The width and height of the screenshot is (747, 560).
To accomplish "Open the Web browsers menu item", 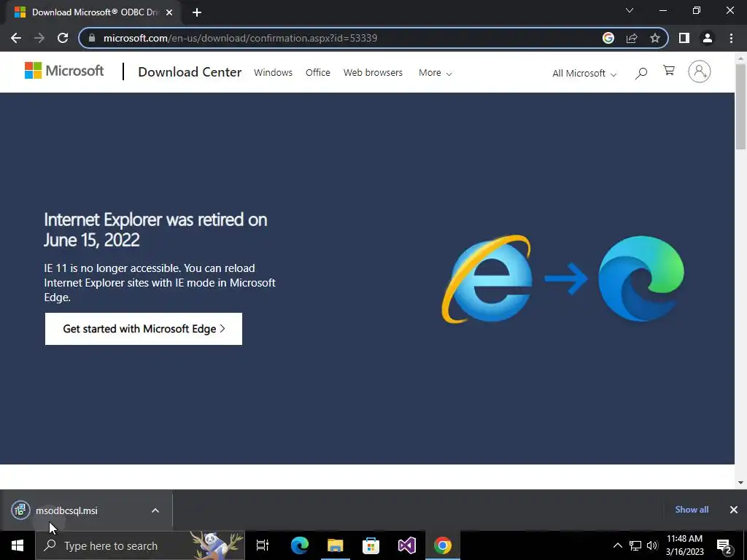I will 373,72.
